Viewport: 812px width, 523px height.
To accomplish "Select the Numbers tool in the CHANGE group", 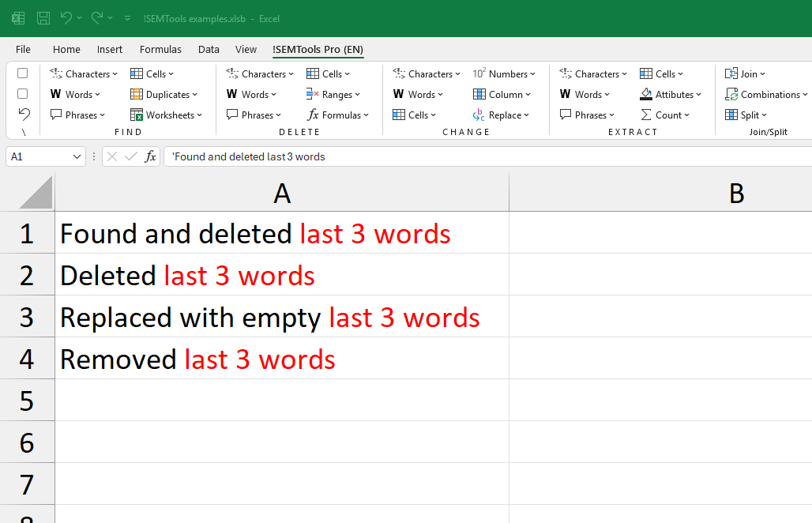I will [x=505, y=73].
